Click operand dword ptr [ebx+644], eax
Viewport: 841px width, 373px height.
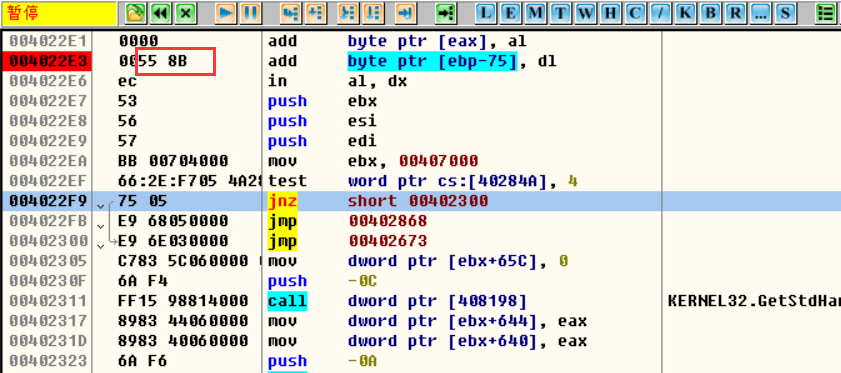(468, 321)
